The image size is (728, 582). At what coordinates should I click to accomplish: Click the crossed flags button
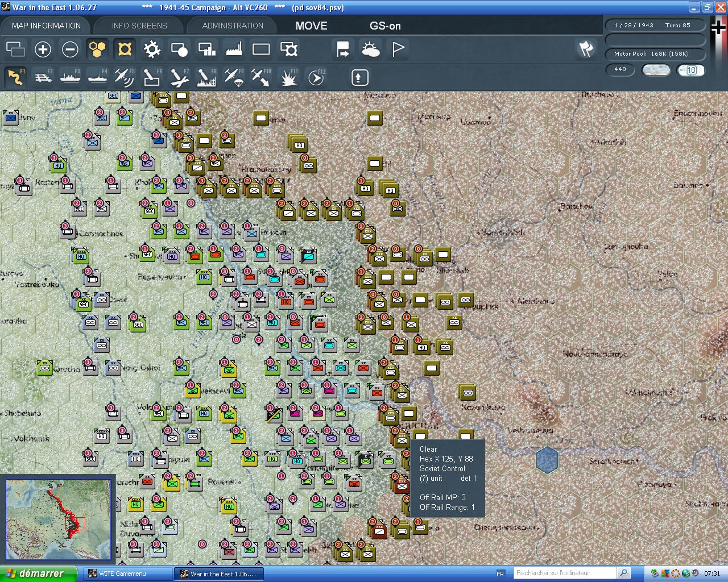[586, 49]
